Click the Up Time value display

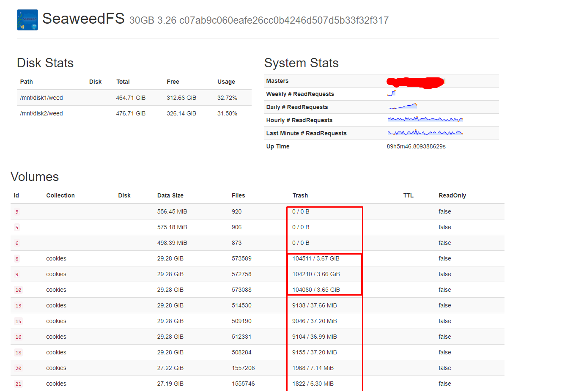(416, 146)
